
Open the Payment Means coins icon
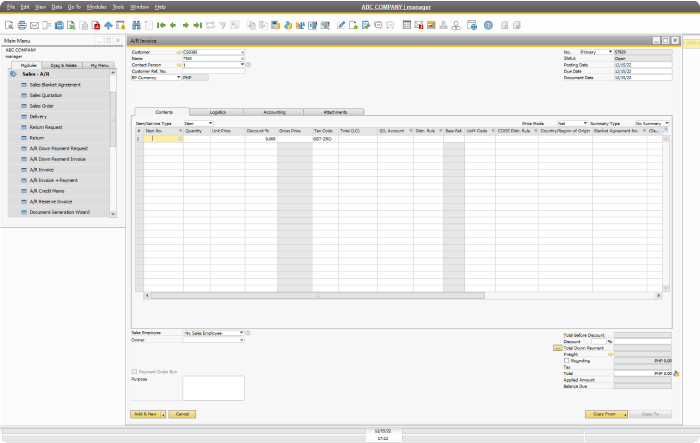(x=288, y=25)
